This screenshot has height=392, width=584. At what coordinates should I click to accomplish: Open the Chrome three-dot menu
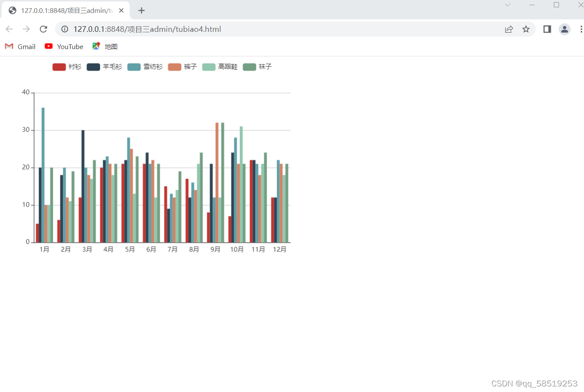pyautogui.click(x=581, y=29)
